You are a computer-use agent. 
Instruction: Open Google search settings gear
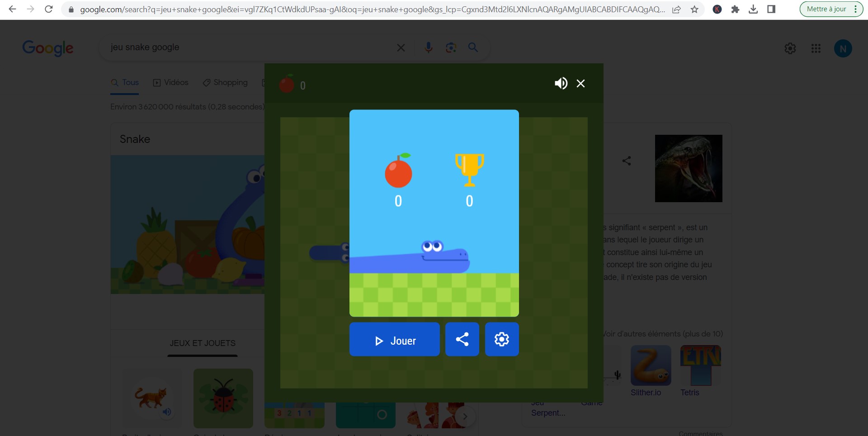[x=790, y=48]
